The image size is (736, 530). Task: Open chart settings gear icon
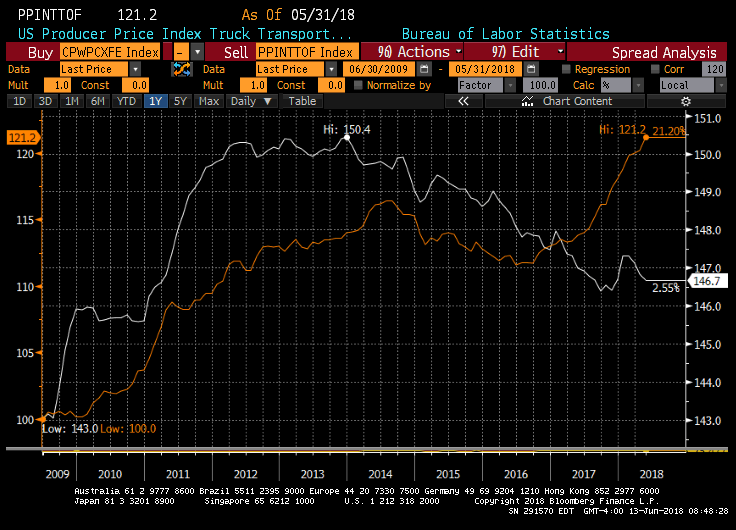(686, 101)
